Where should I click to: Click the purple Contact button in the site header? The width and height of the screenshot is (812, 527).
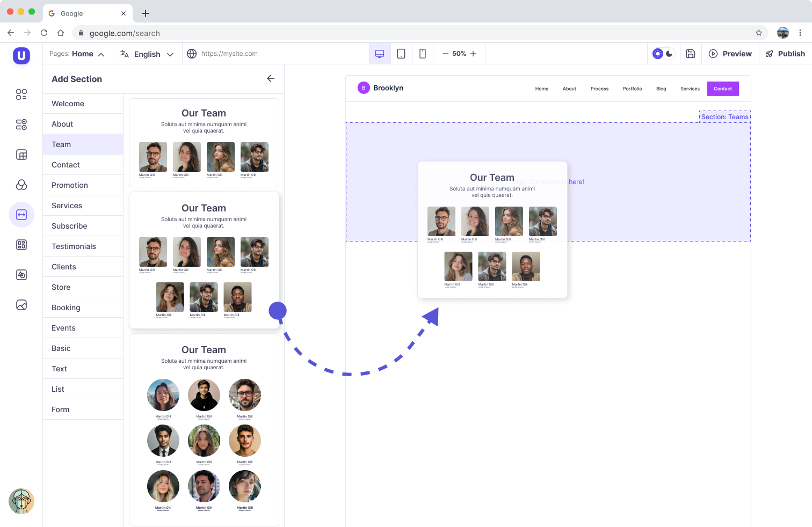[722, 88]
